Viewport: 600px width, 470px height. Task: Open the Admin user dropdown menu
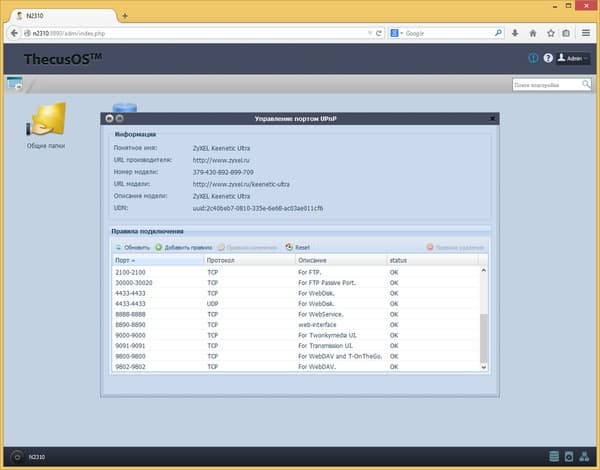pyautogui.click(x=573, y=59)
